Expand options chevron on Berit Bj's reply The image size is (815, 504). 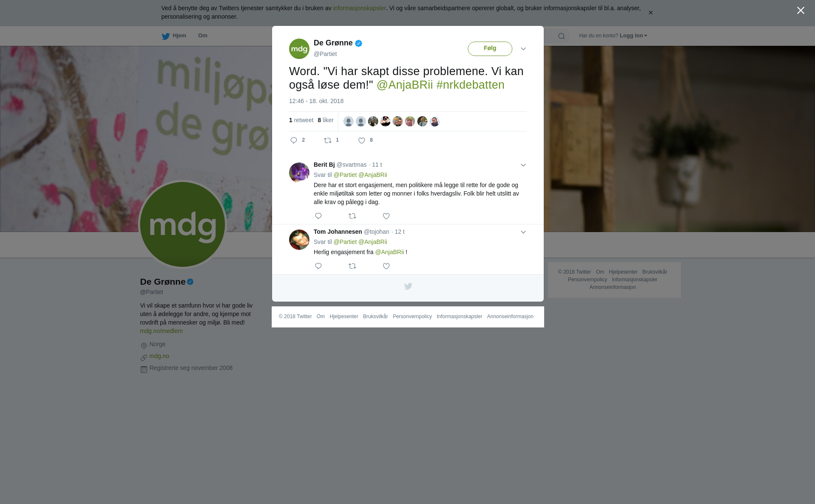pos(523,165)
